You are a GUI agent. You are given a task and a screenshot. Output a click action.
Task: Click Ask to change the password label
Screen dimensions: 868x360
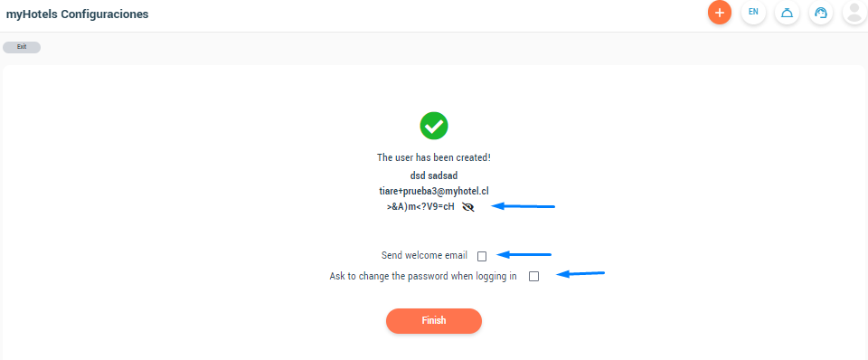(x=423, y=276)
